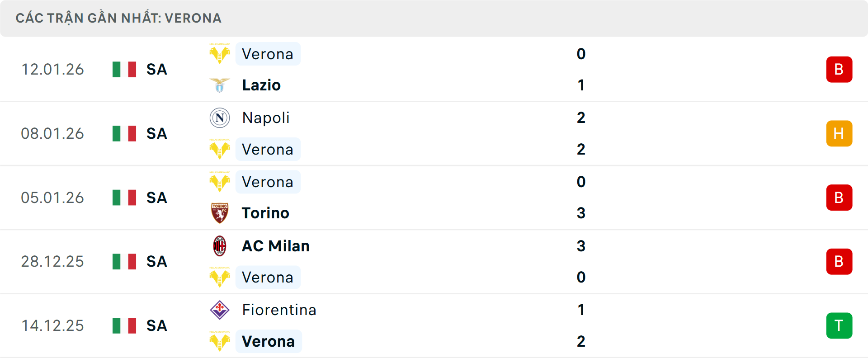Open the Napoli team link

click(266, 118)
